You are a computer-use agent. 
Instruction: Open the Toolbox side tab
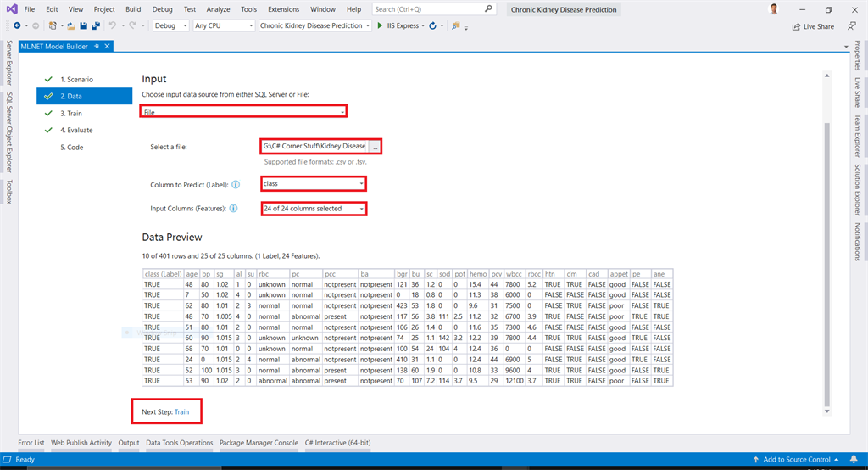click(9, 192)
